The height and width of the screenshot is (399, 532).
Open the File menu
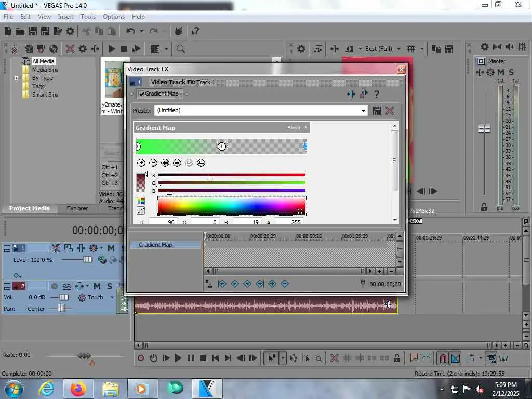(8, 17)
